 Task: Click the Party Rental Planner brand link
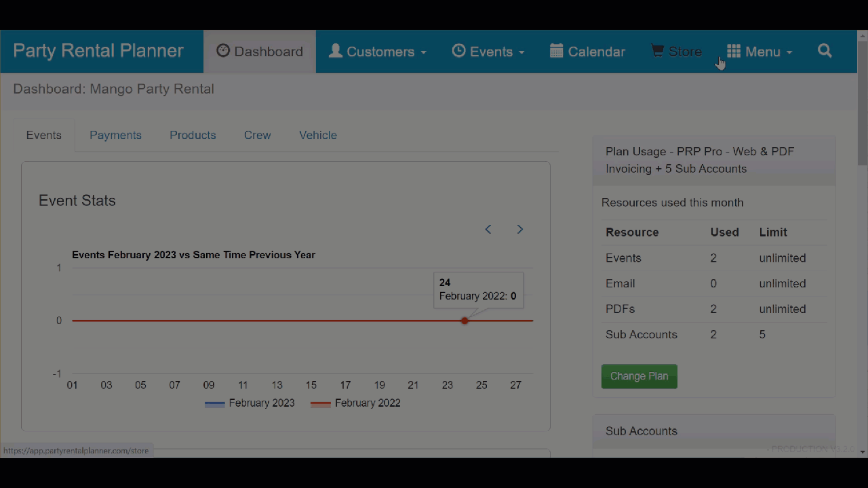(98, 51)
